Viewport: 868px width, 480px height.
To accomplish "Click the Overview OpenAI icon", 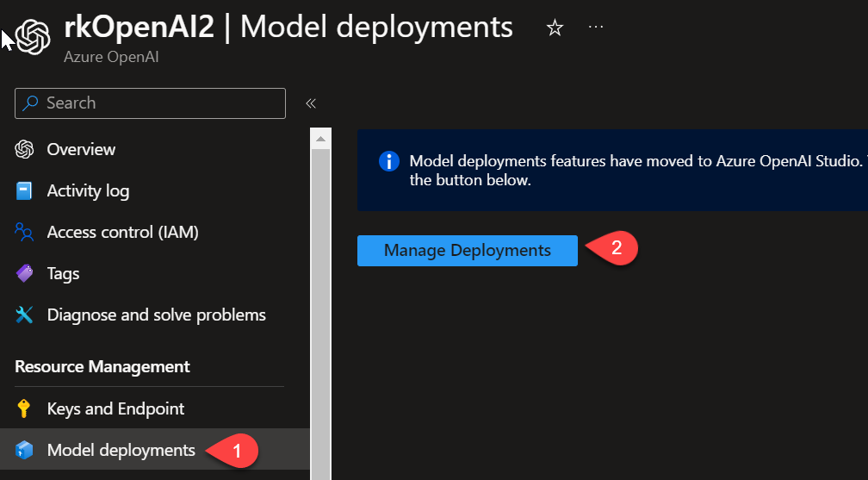I will tap(24, 149).
